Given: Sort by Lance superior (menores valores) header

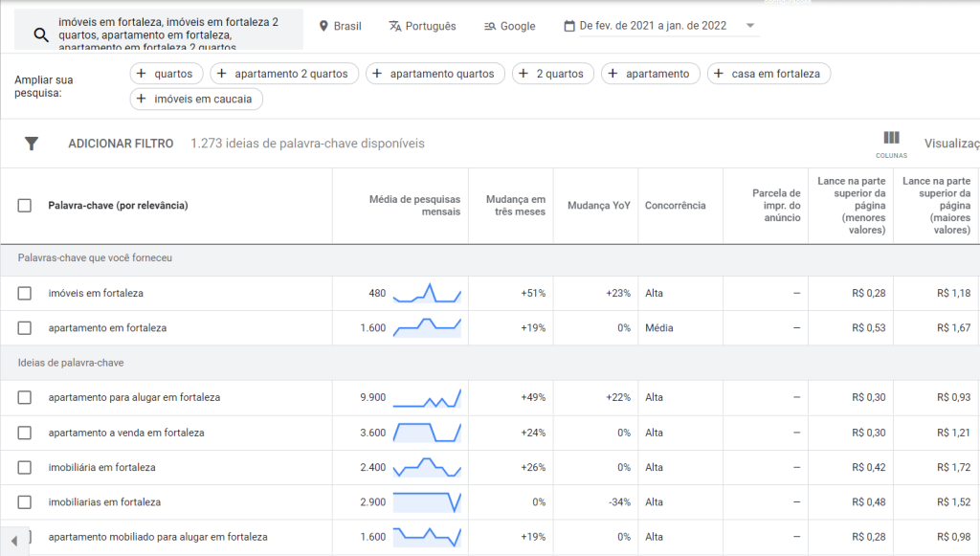Looking at the screenshot, I should click(x=851, y=206).
